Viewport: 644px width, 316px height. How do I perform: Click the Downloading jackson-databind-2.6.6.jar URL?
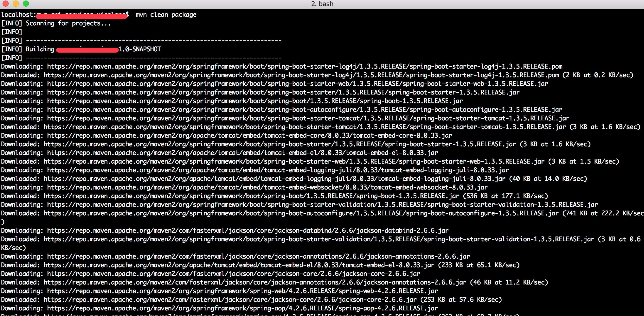click(248, 231)
